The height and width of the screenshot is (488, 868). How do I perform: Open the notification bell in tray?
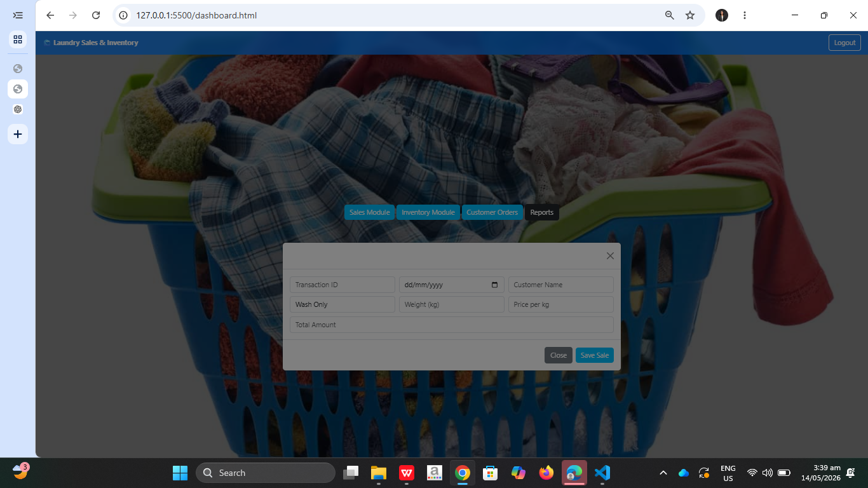[x=851, y=473]
